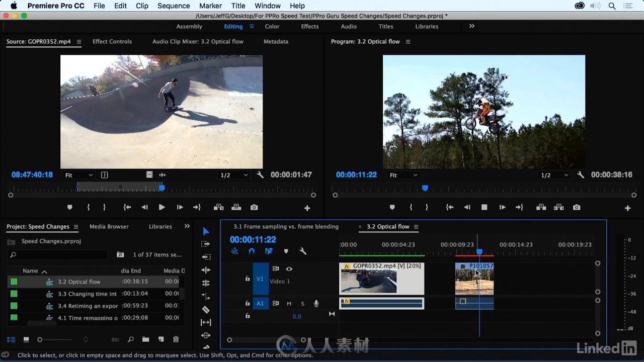
Task: Open 3.2 Optical flow sequence menu
Action: pos(416,227)
